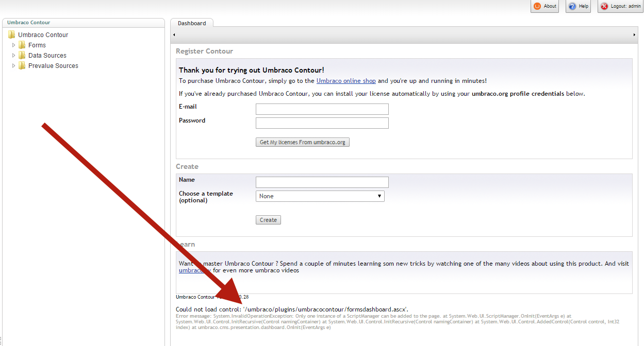Click the 'E-mail' field label

(x=188, y=107)
